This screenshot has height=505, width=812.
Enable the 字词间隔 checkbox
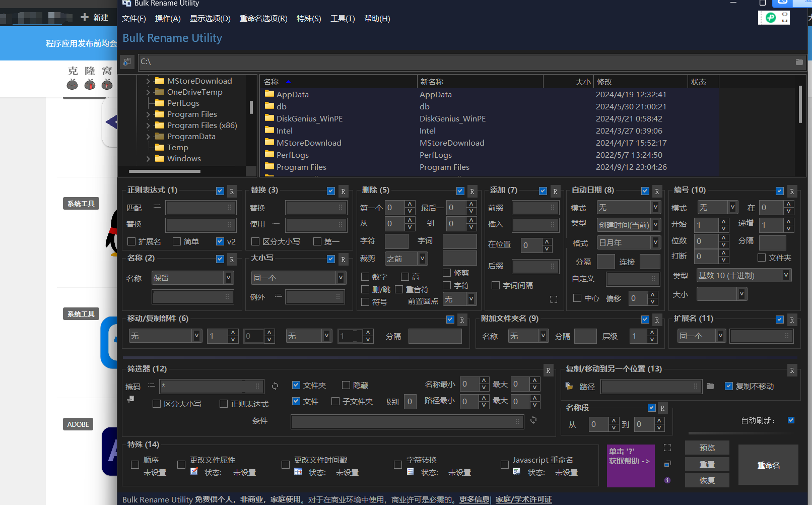496,285
